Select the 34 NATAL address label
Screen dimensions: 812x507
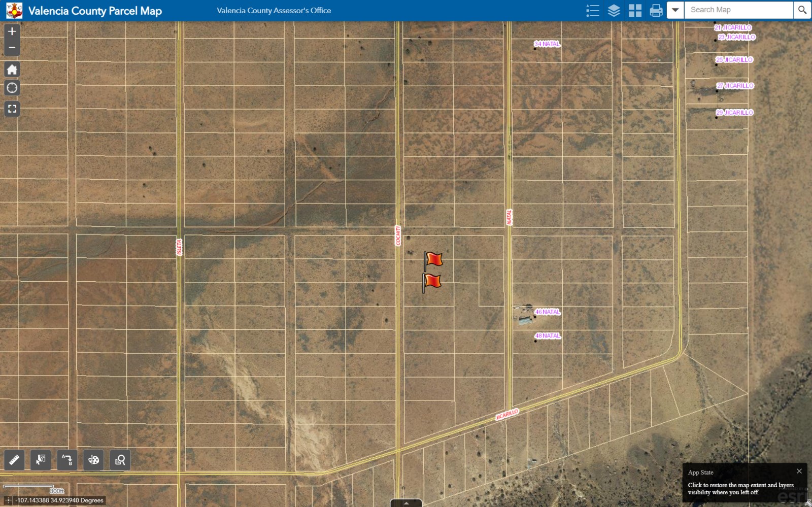coord(547,44)
